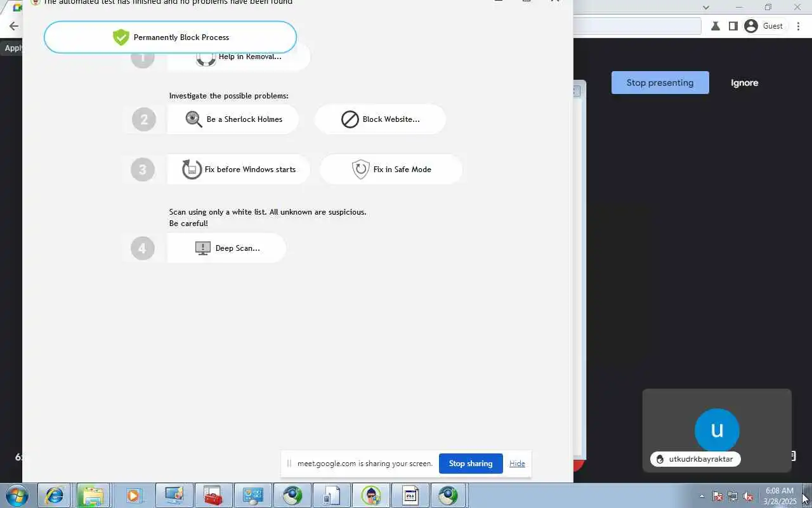
Task: Start the Deep Scan option
Action: pyautogui.click(x=226, y=248)
